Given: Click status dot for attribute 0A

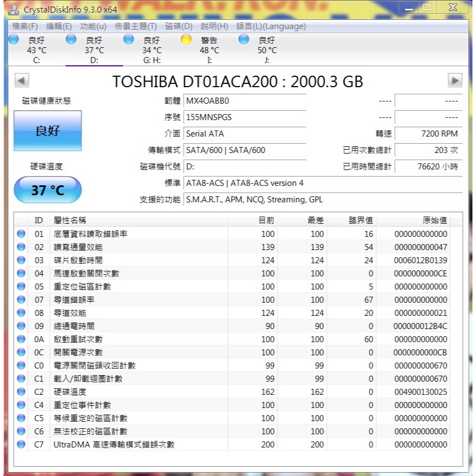Looking at the screenshot, I should [21, 339].
